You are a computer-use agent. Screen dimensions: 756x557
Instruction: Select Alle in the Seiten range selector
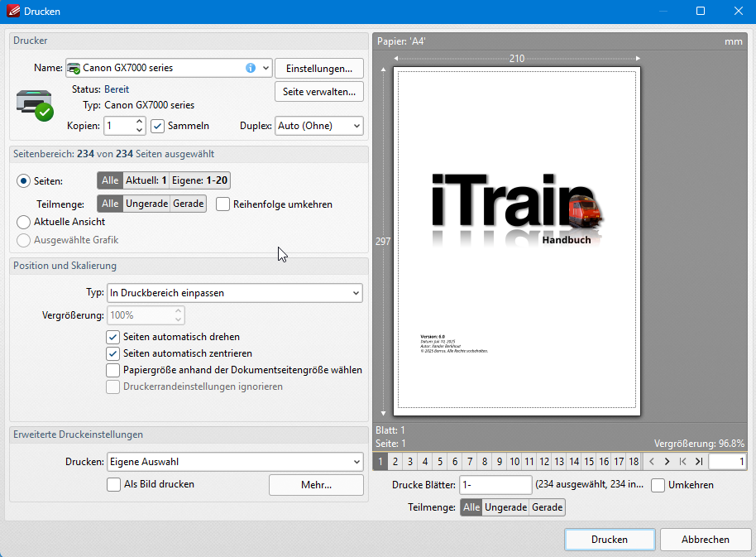110,180
